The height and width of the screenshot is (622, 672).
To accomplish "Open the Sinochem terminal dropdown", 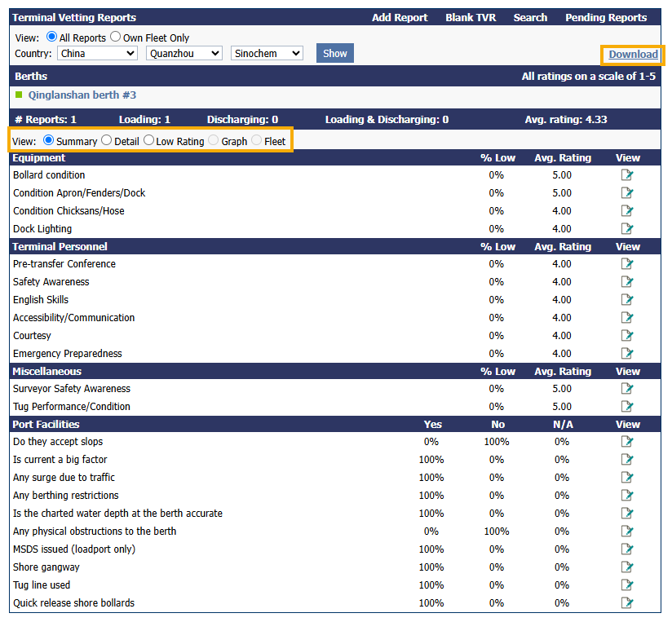I will 267,54.
